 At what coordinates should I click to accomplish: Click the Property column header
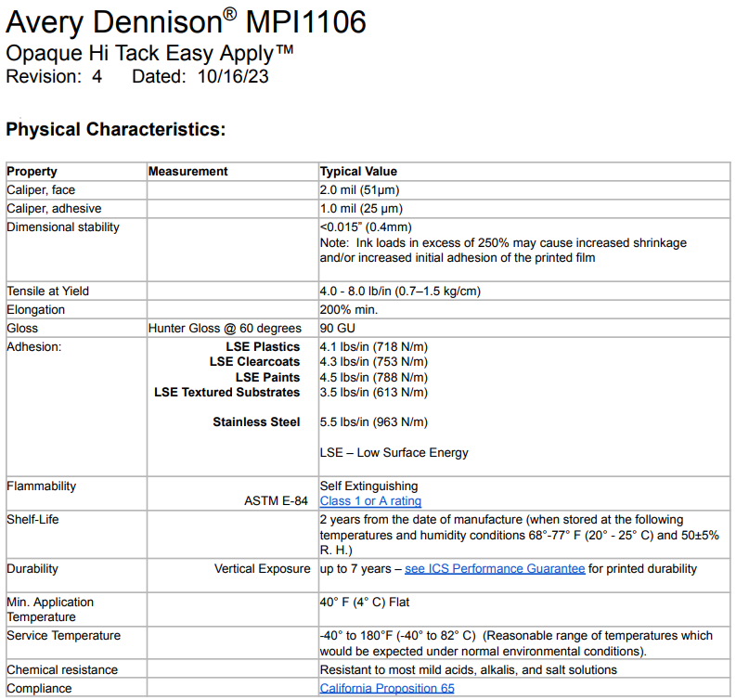click(x=32, y=172)
